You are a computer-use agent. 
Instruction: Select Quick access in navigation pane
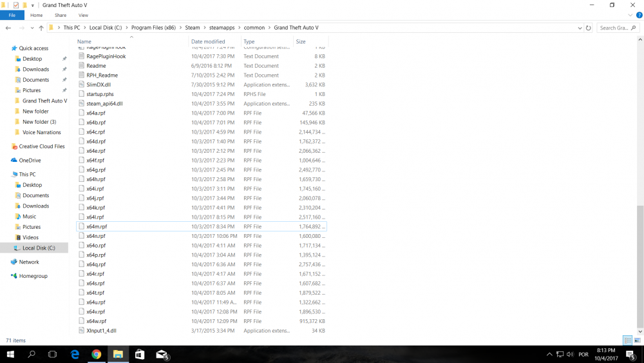pos(33,48)
